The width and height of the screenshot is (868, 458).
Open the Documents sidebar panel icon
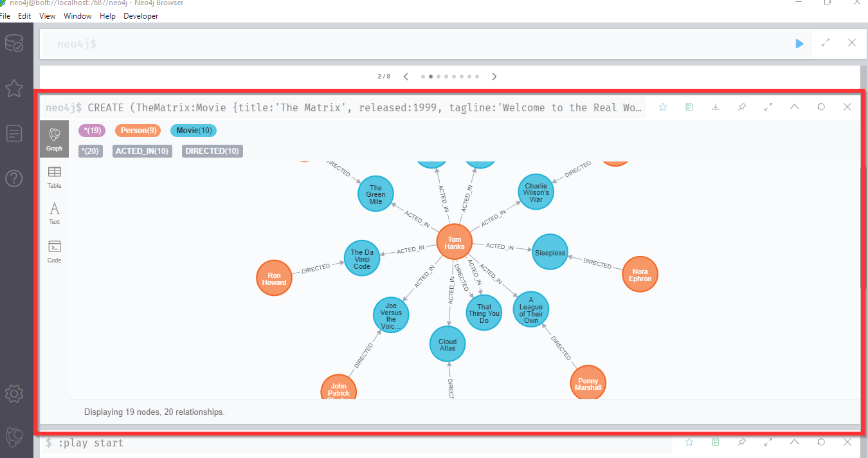pos(14,133)
